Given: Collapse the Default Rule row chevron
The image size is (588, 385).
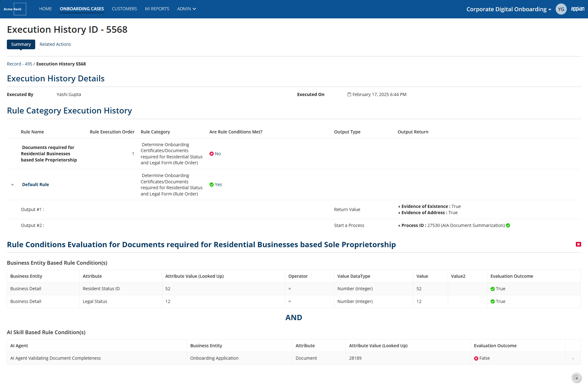Looking at the screenshot, I should (x=12, y=185).
